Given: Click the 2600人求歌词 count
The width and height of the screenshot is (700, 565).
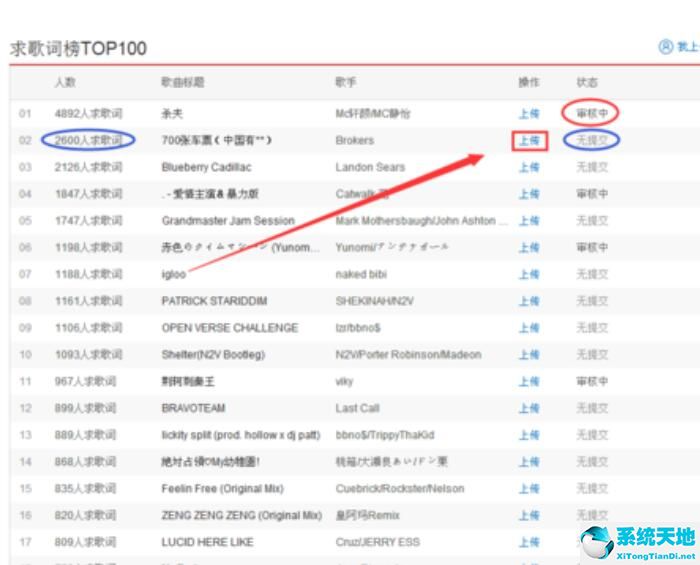Looking at the screenshot, I should (88, 140).
